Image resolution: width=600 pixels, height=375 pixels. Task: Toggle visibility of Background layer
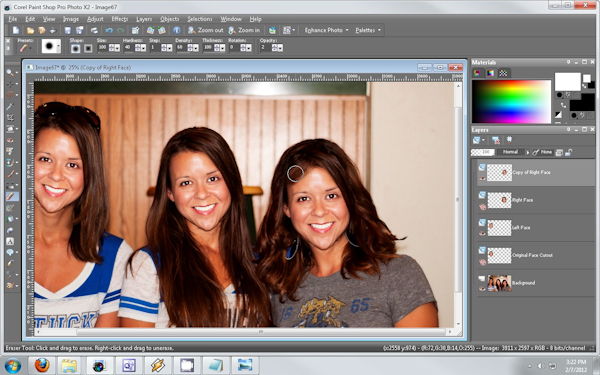pyautogui.click(x=482, y=289)
